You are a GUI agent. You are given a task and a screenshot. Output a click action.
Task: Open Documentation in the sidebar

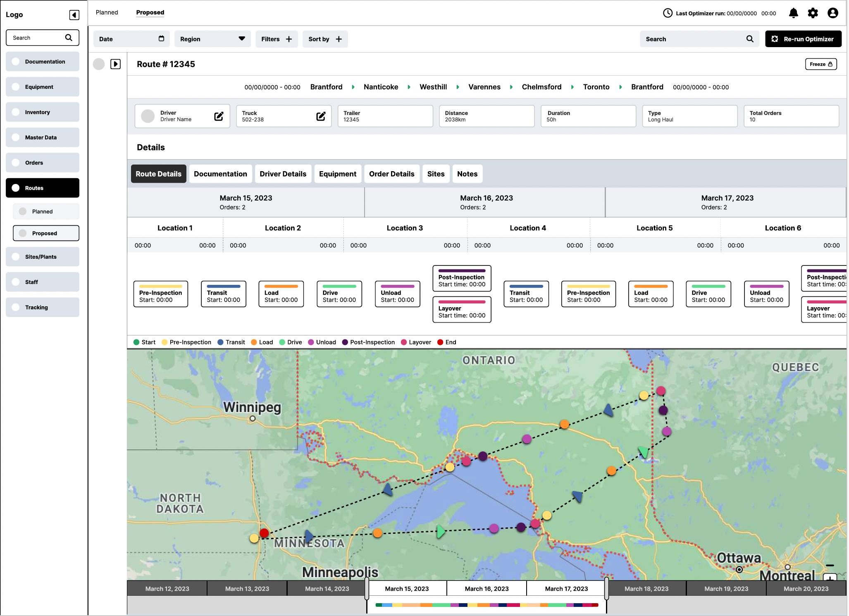click(x=43, y=62)
